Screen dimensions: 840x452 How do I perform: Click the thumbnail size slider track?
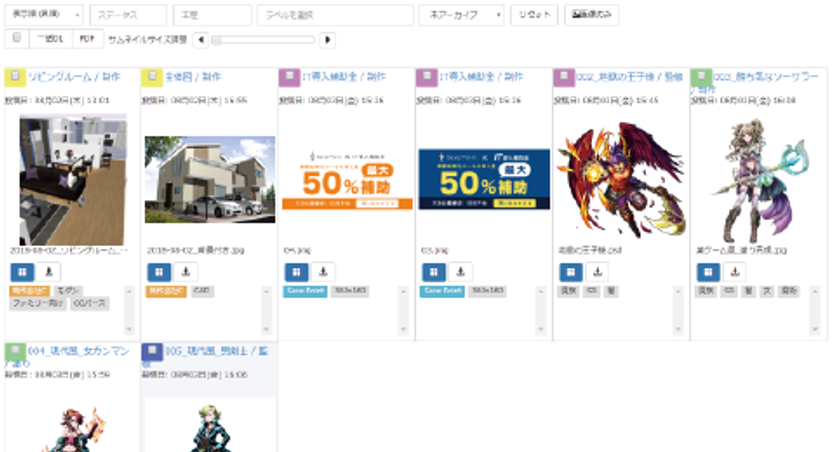point(263,40)
